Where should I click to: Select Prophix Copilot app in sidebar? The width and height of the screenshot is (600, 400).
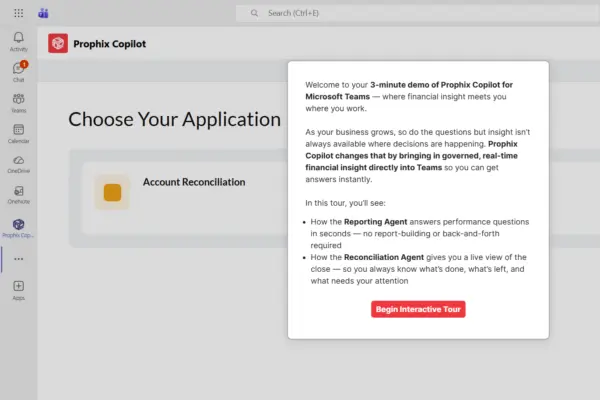click(18, 229)
